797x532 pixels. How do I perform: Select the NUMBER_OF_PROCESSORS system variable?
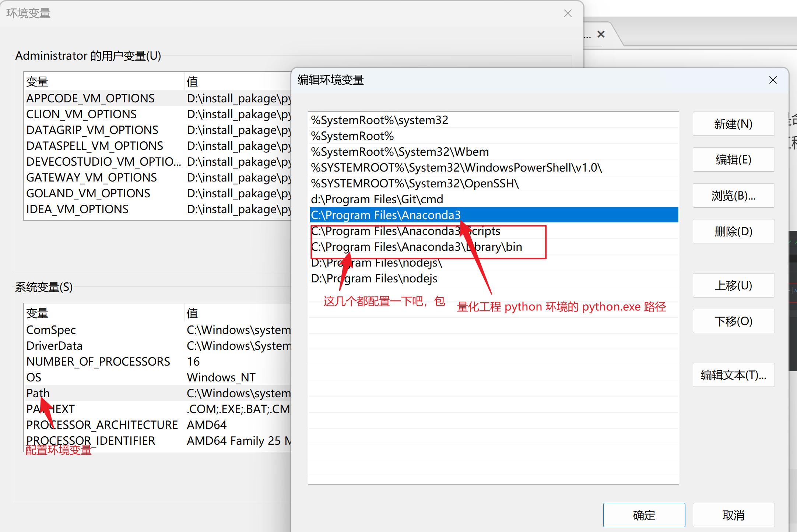tap(98, 362)
